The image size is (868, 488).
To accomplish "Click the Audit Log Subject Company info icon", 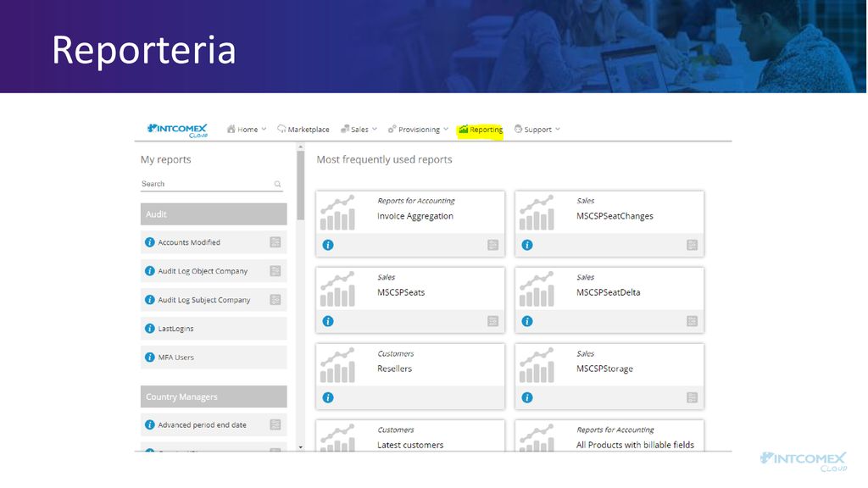I will tap(149, 300).
